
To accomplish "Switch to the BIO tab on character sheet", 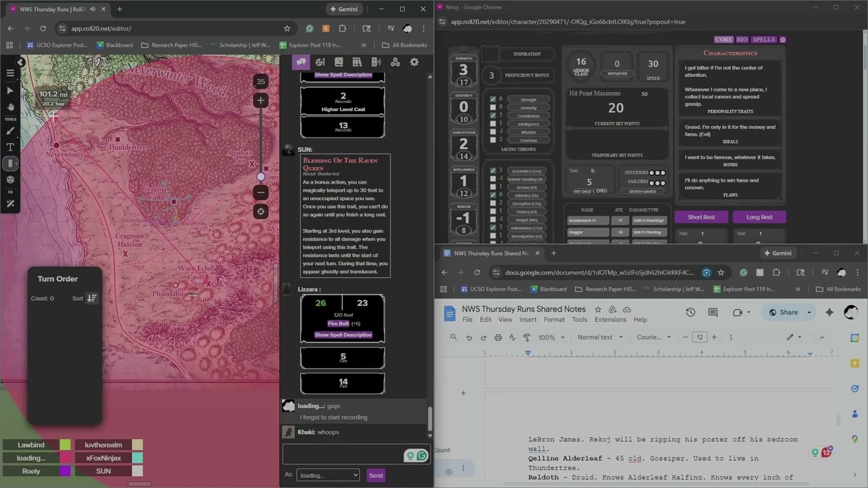I will click(742, 40).
